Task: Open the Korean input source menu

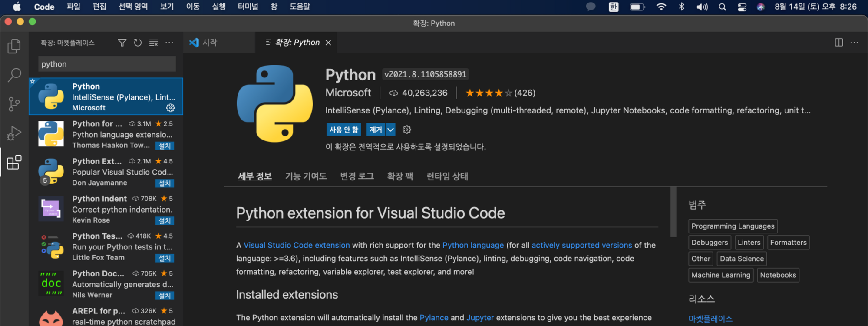Action: (614, 7)
